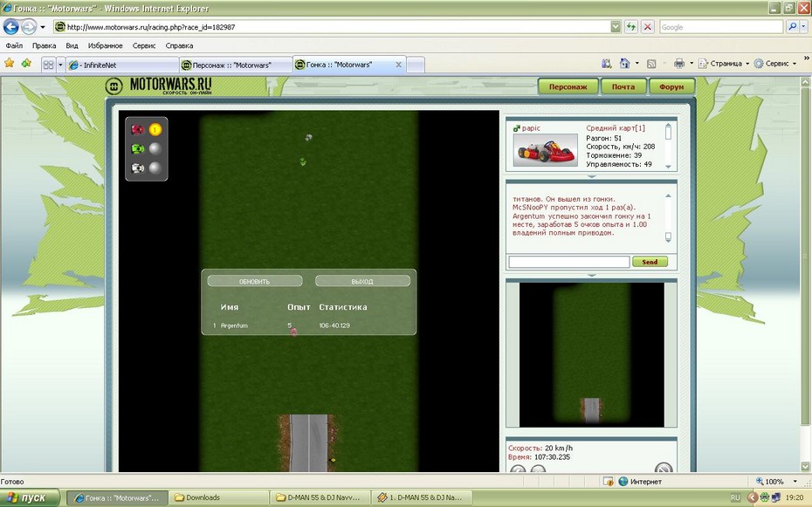Open the Downloads taskbar button
Image resolution: width=812 pixels, height=507 pixels.
(x=219, y=497)
